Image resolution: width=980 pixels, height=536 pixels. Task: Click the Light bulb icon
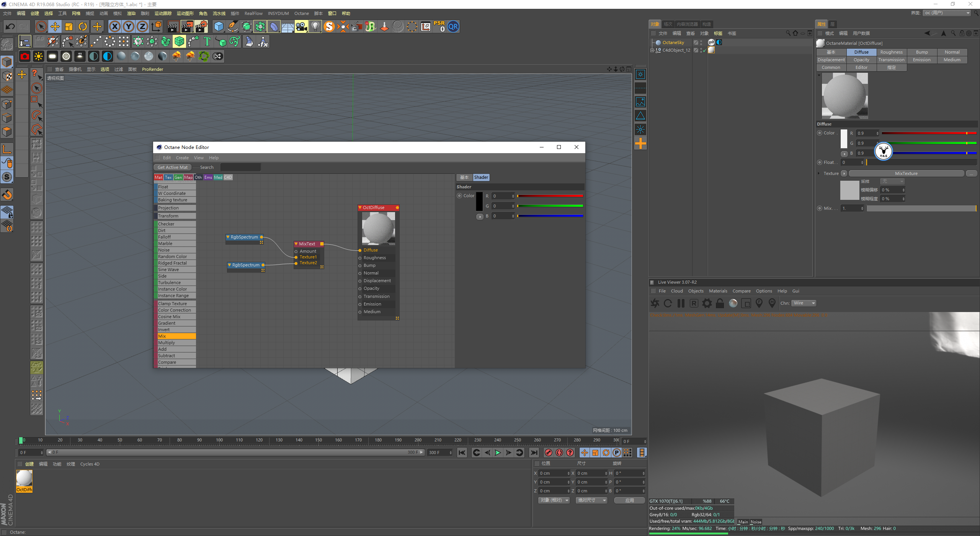315,27
